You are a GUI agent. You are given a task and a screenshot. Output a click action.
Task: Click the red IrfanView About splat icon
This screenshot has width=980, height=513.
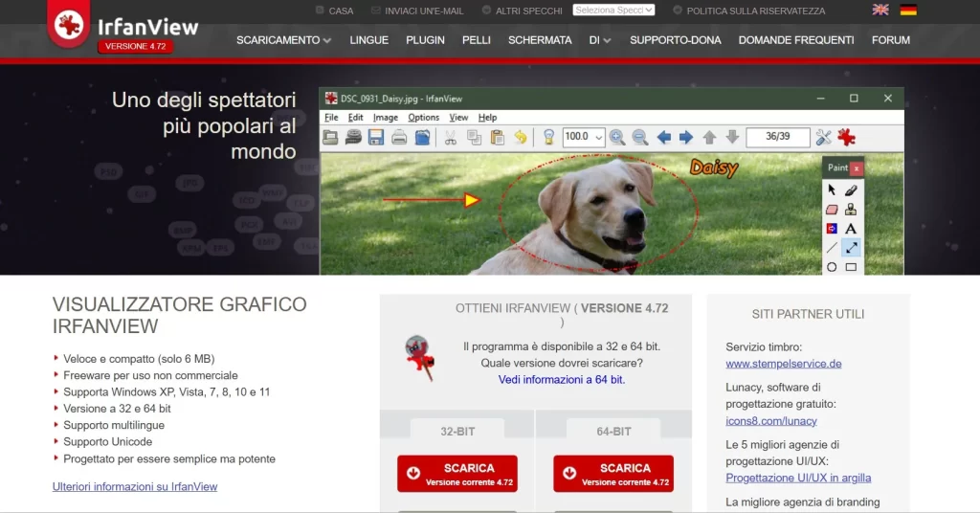(x=846, y=138)
